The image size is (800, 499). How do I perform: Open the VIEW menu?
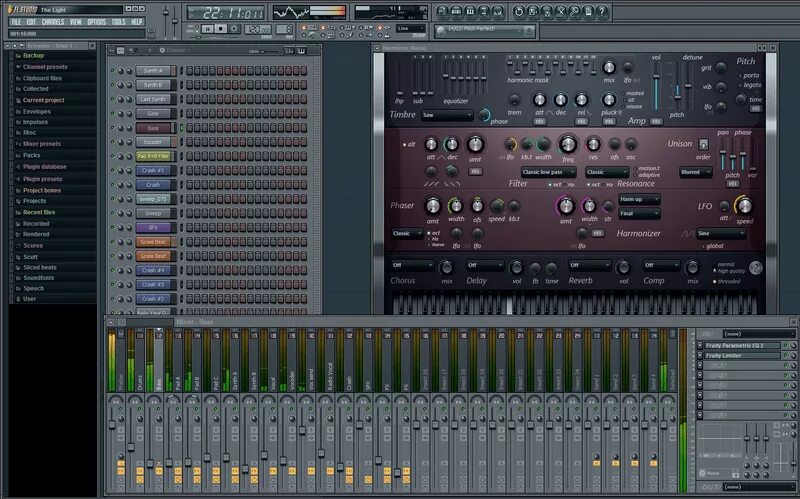(x=76, y=22)
